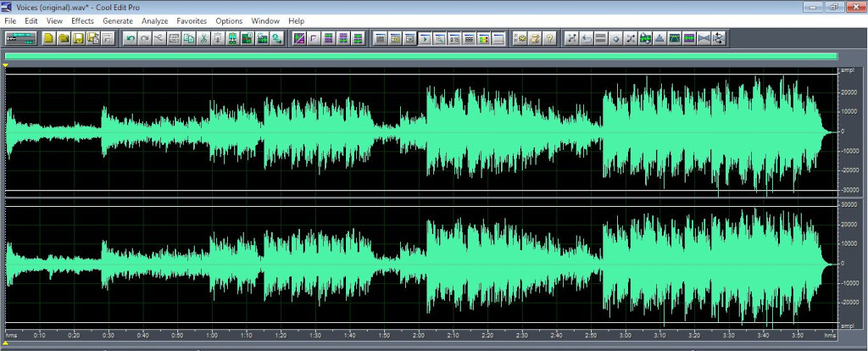Viewport: 868px width, 351px height.
Task: Open help with the yellow question mark icon
Action: (549, 38)
